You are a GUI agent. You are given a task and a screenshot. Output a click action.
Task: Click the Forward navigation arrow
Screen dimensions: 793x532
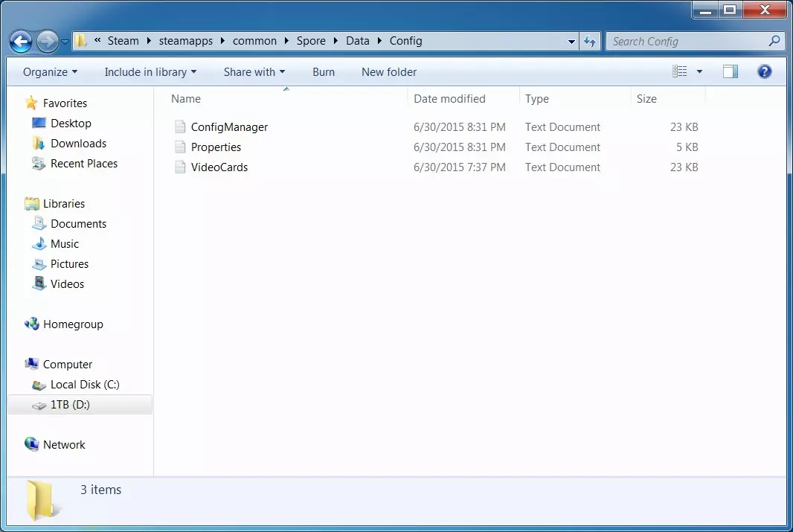(x=47, y=42)
